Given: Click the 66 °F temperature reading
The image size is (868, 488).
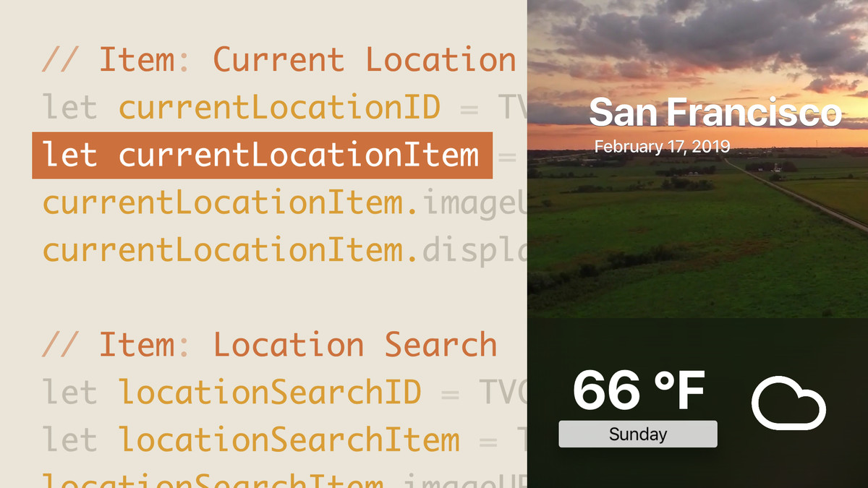Looking at the screenshot, I should pyautogui.click(x=639, y=390).
